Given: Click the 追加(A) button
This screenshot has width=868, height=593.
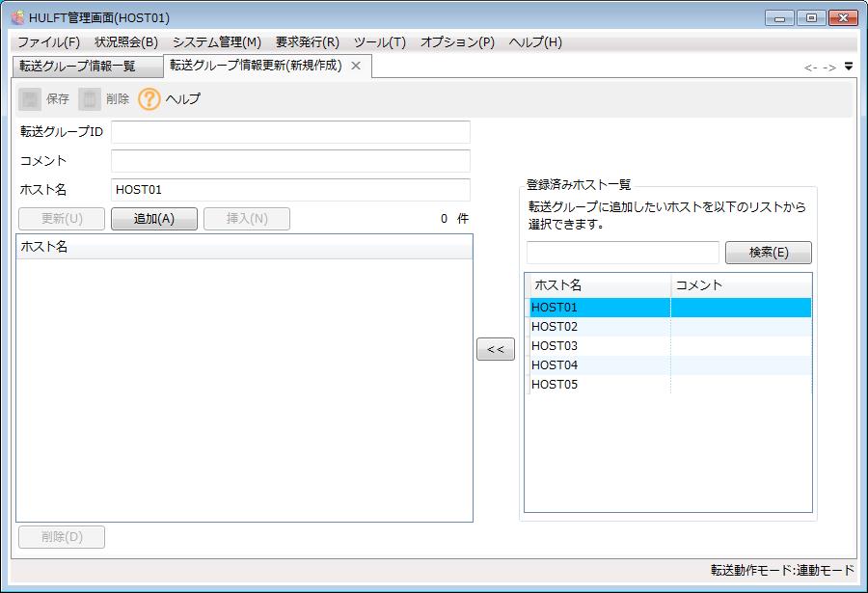Looking at the screenshot, I should 154,219.
